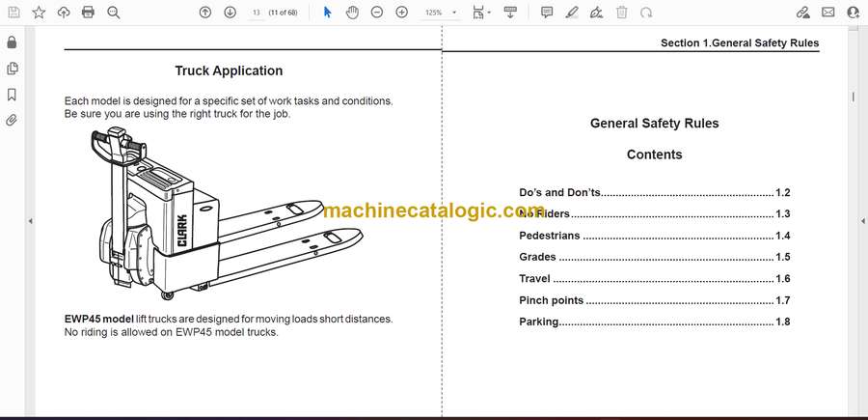
Task: Open the account profile icon
Action: [x=854, y=13]
